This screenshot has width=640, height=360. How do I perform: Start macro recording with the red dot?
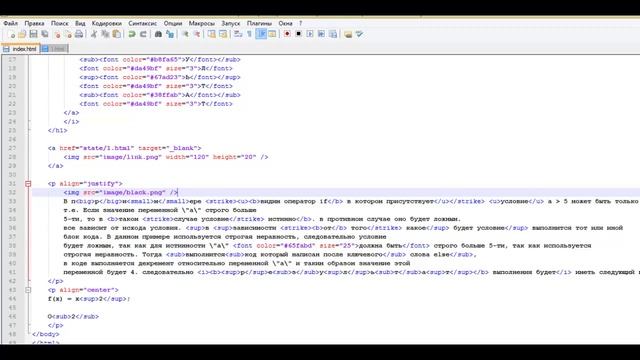tap(287, 34)
